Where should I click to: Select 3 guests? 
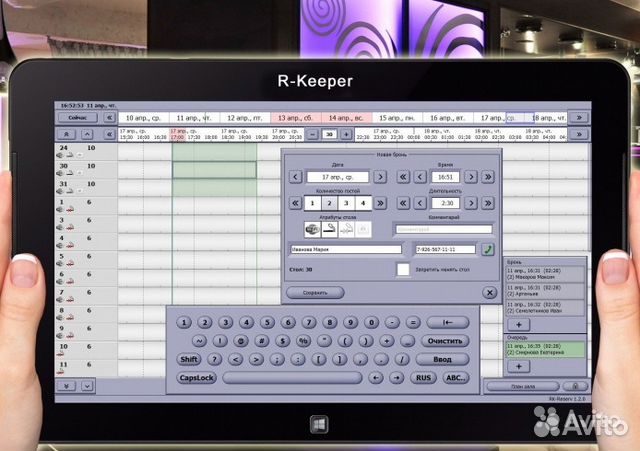pos(346,203)
